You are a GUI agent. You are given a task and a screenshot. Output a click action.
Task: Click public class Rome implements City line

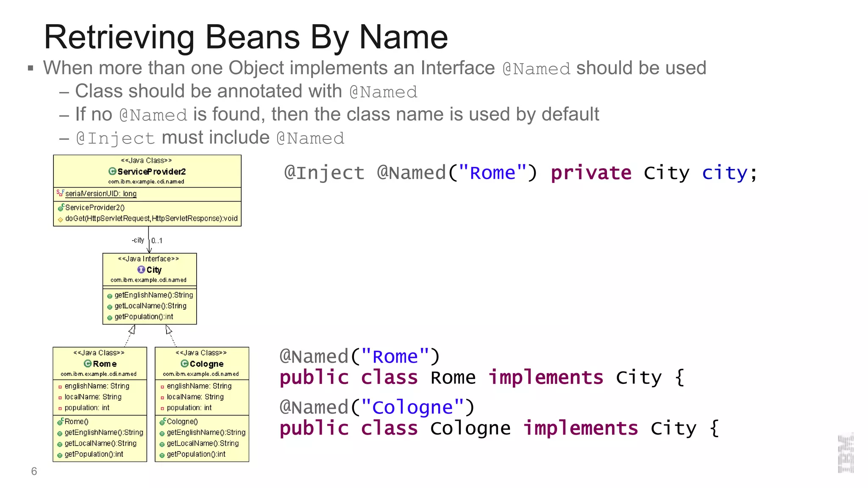point(482,377)
